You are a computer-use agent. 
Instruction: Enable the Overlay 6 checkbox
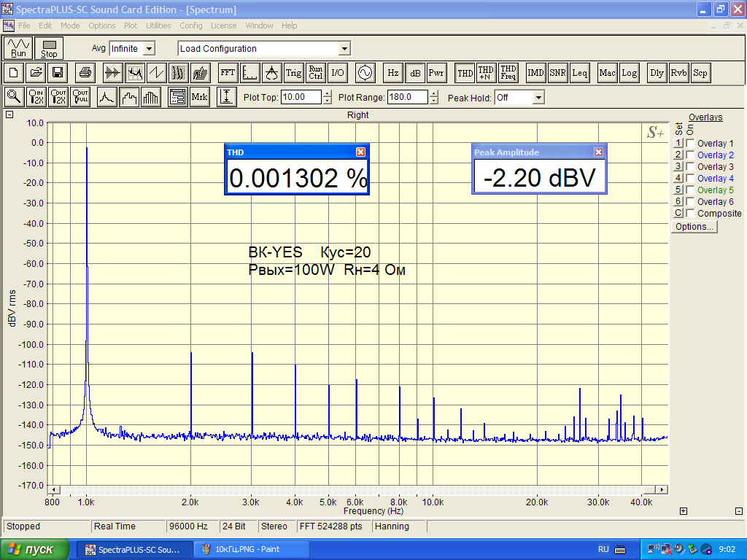(x=690, y=201)
